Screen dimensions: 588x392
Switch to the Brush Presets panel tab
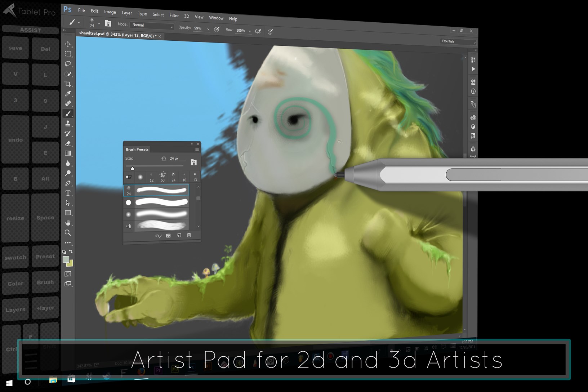[137, 149]
